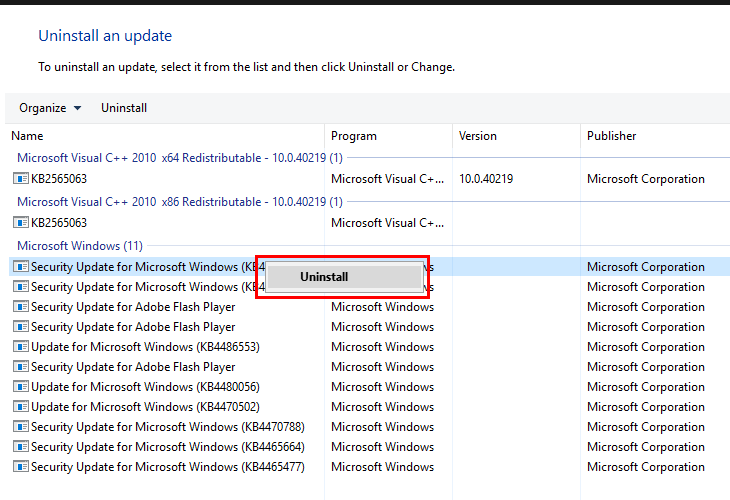Screen dimensions: 730x500
Task: Open the Organize dropdown menu
Action: click(50, 108)
